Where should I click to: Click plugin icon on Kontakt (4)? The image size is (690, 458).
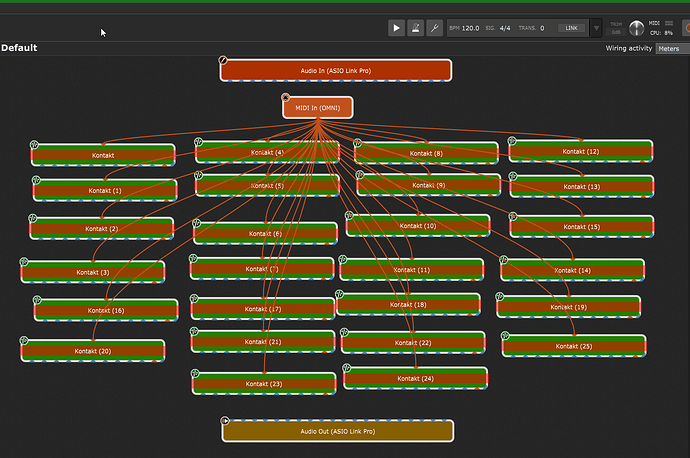click(198, 142)
